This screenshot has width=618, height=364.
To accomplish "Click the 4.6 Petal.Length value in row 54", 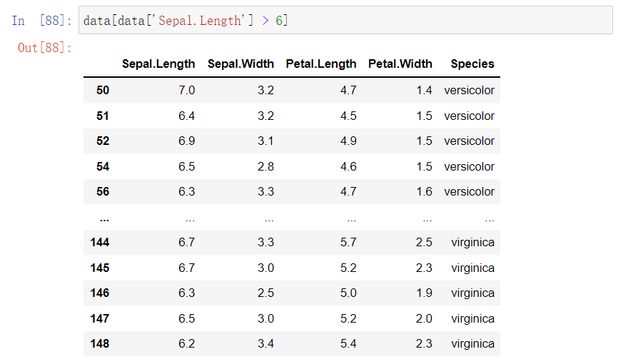I will pos(348,166).
